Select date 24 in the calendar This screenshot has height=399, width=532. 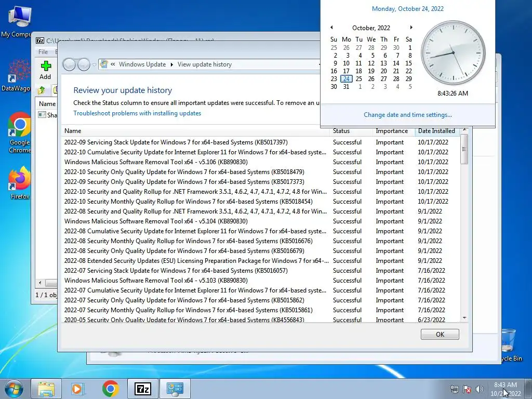click(x=346, y=79)
